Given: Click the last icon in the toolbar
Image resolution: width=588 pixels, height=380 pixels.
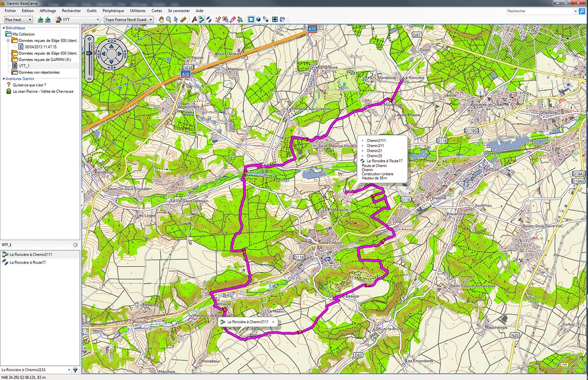Looking at the screenshot, I should coord(282,20).
